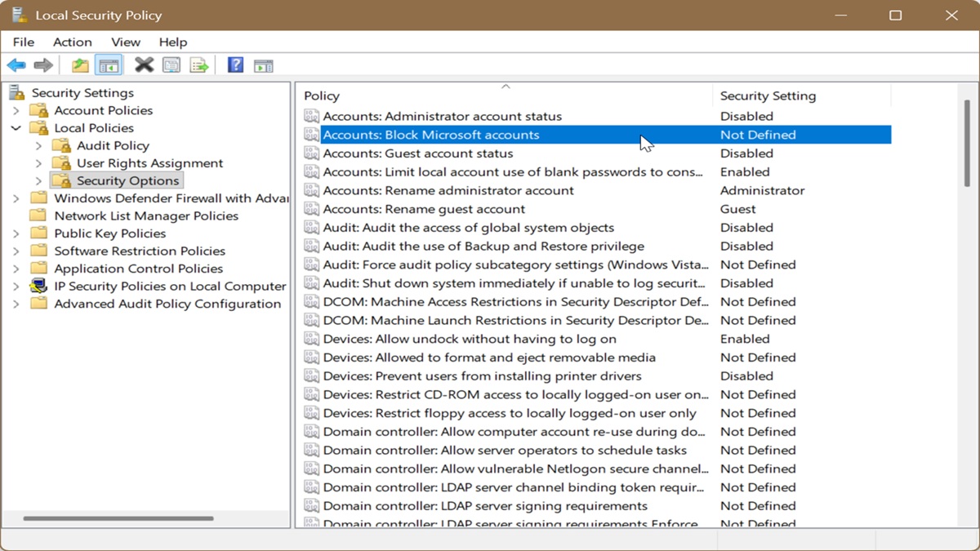Click the Export List toolbar icon
This screenshot has width=980, height=551.
point(199,65)
